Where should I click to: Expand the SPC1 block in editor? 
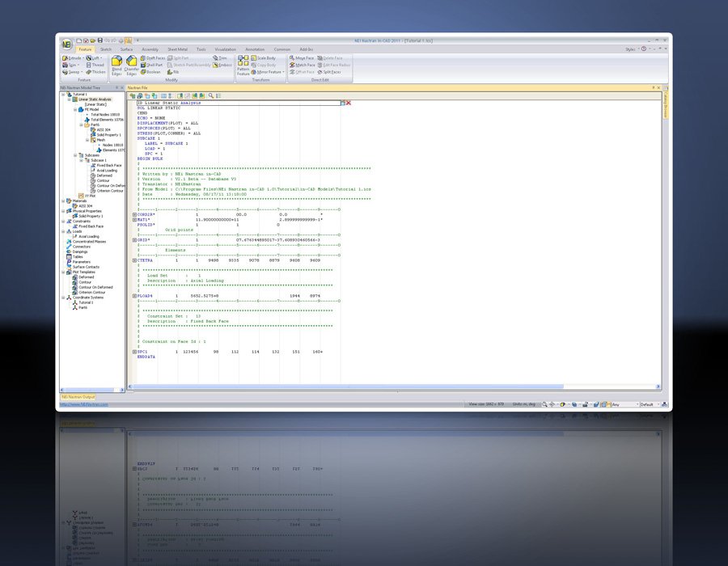point(134,352)
